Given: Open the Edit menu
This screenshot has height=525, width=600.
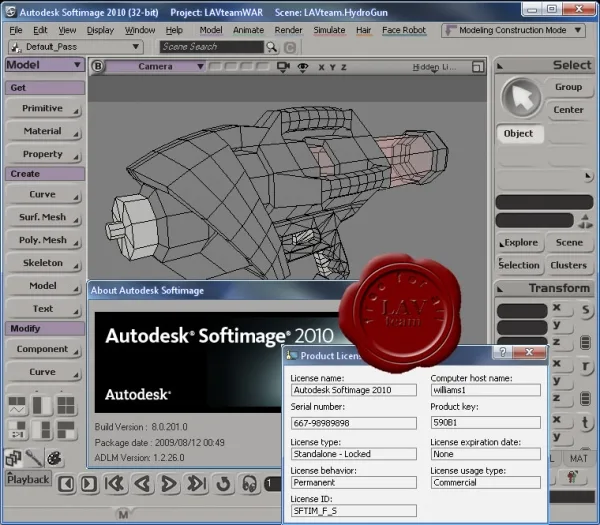Looking at the screenshot, I should click(40, 30).
